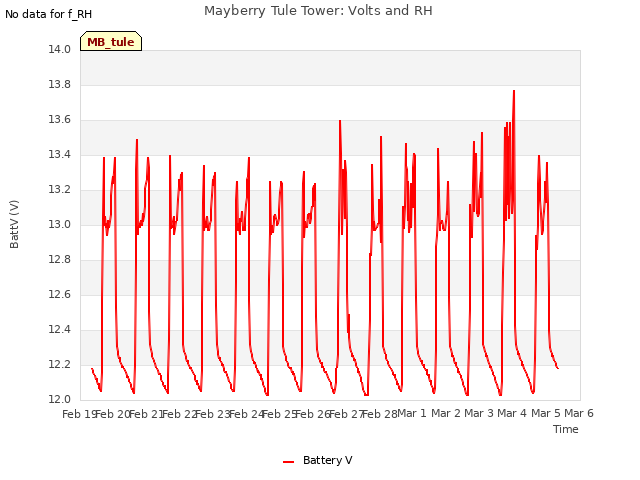Image resolution: width=640 pixels, height=480 pixels.
Task: Click the Mar 5 x-axis date label
Action: (546, 413)
